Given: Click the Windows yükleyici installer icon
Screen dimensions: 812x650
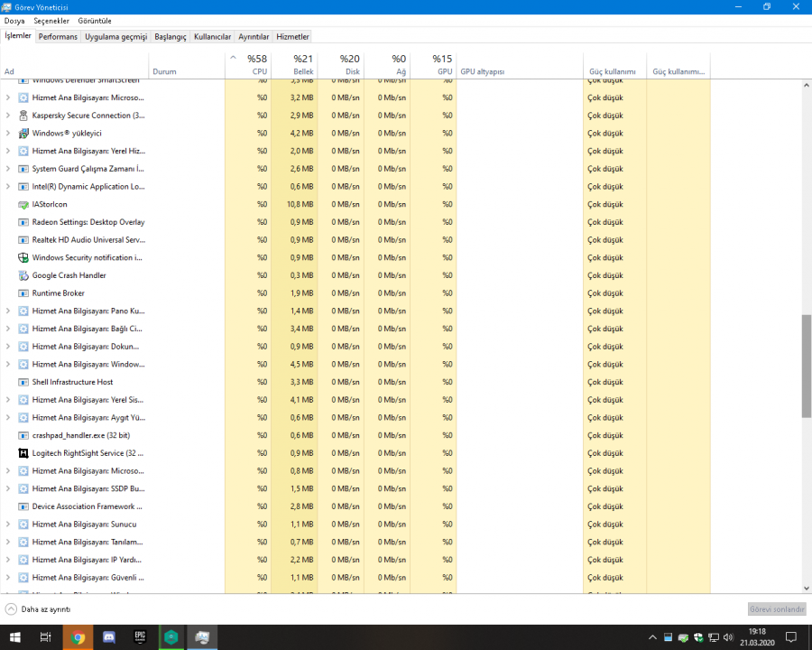Looking at the screenshot, I should [23, 134].
